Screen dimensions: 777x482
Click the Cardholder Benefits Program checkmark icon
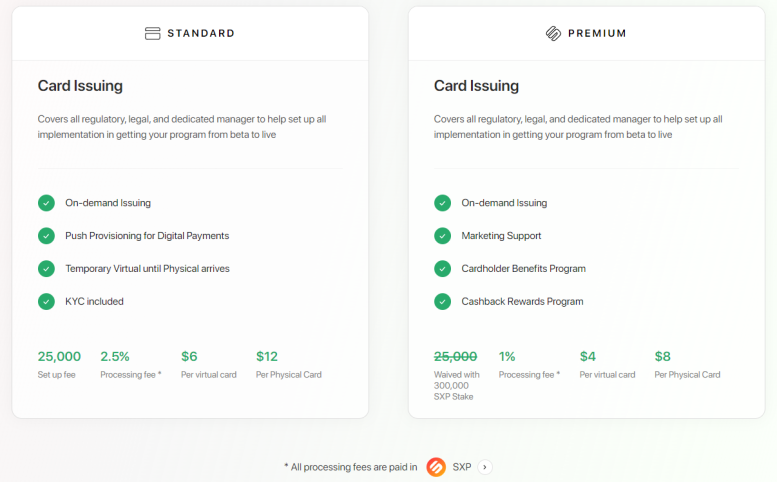pyautogui.click(x=443, y=268)
